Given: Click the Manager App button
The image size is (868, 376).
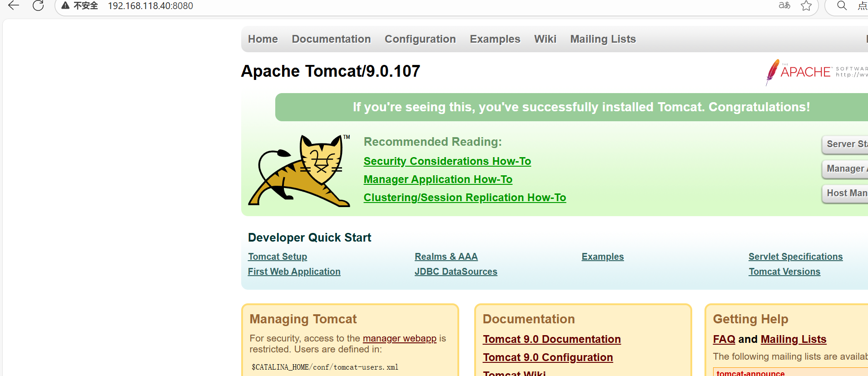Looking at the screenshot, I should [845, 168].
